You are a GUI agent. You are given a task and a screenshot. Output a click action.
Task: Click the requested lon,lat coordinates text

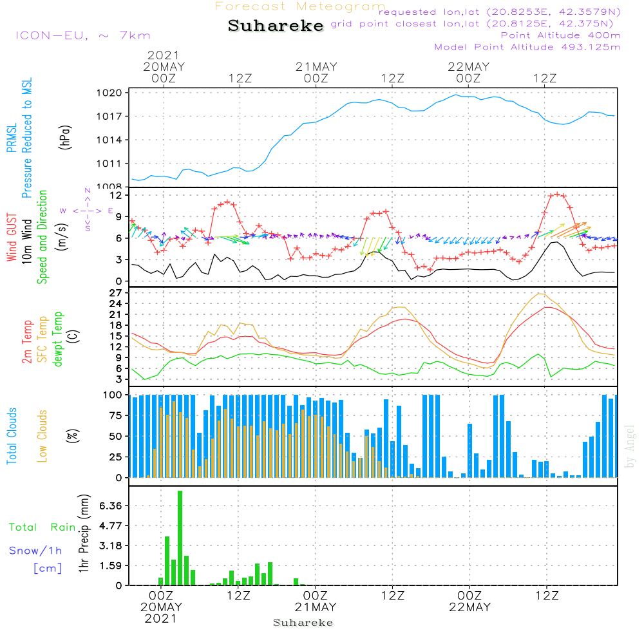pos(500,12)
